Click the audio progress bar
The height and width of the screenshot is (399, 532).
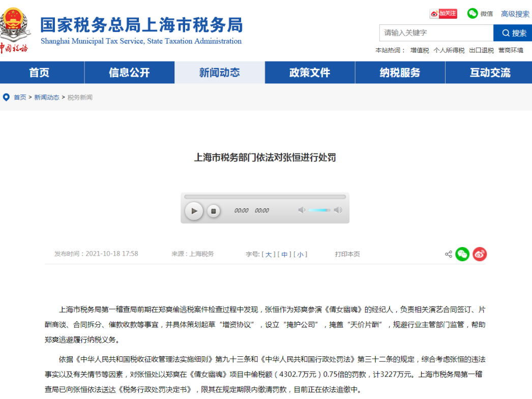coord(264,197)
